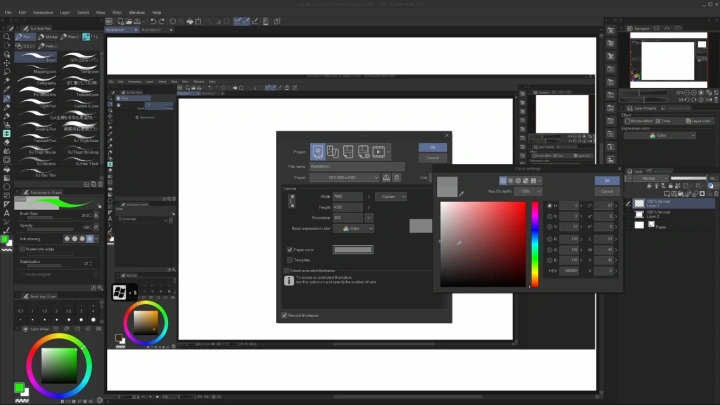Viewport: 720px width, 405px height.
Task: Select the Zoom magnifier tool
Action: click(x=7, y=35)
